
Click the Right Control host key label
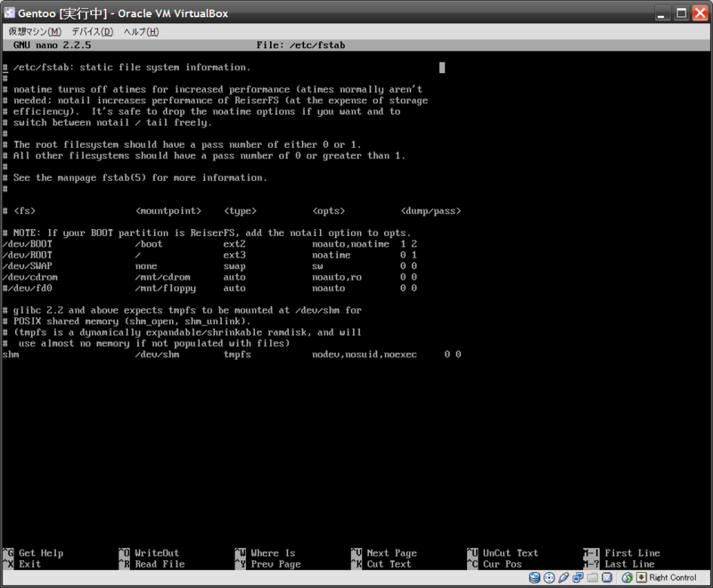click(x=673, y=577)
